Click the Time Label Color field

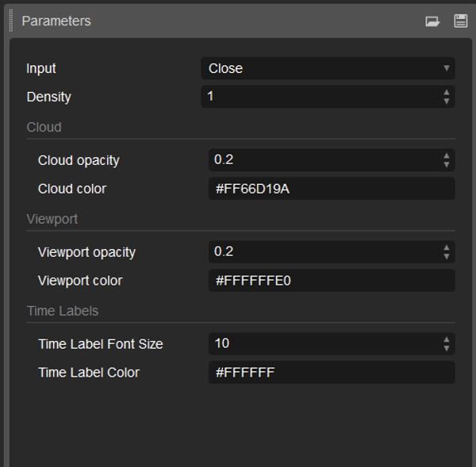[331, 373]
